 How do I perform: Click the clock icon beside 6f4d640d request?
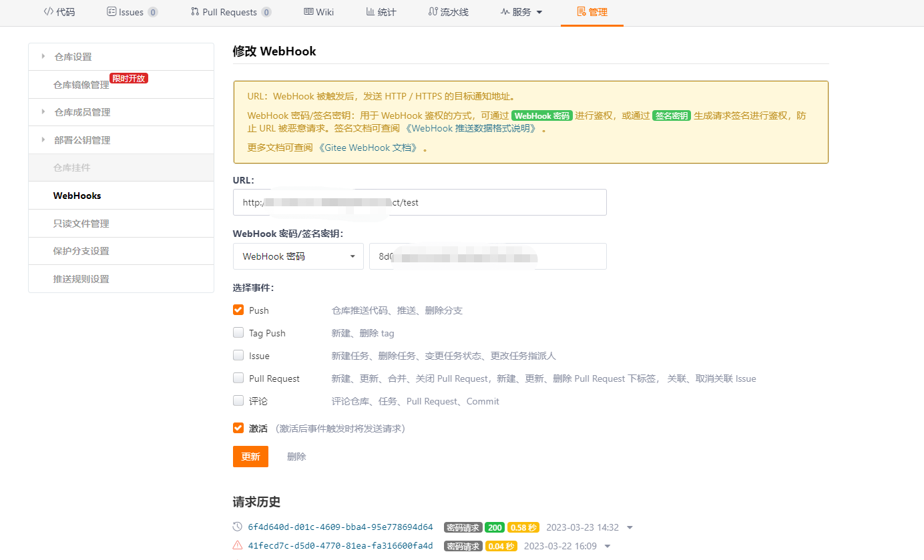coord(238,527)
